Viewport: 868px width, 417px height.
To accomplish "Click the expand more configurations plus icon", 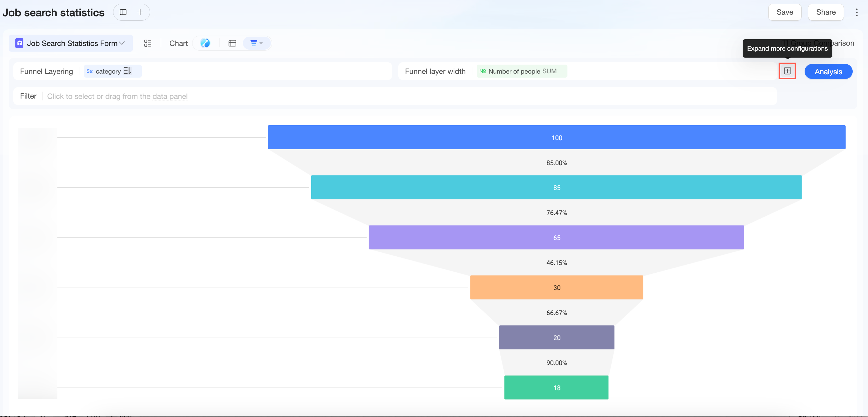I will [787, 71].
